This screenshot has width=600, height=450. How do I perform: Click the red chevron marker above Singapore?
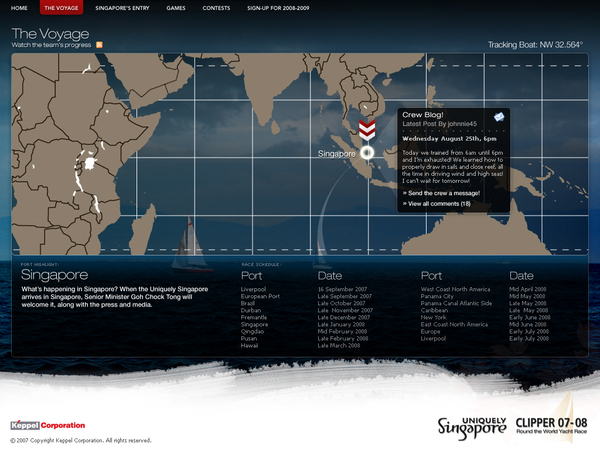pos(367,130)
